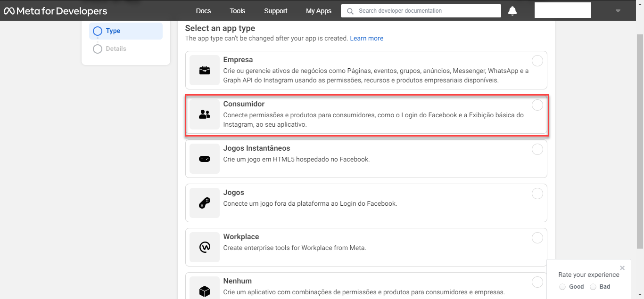Click the Empresa briefcase icon
Viewport: 644px width, 299px height.
(205, 70)
